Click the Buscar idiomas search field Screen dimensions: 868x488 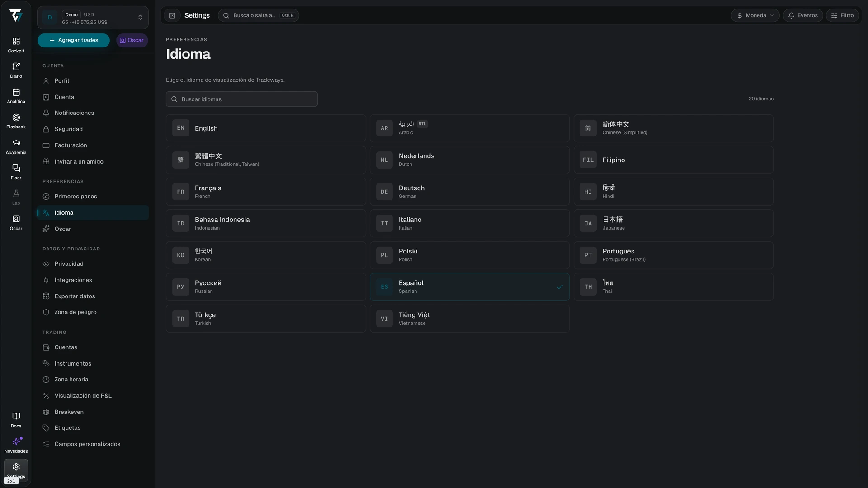point(242,99)
